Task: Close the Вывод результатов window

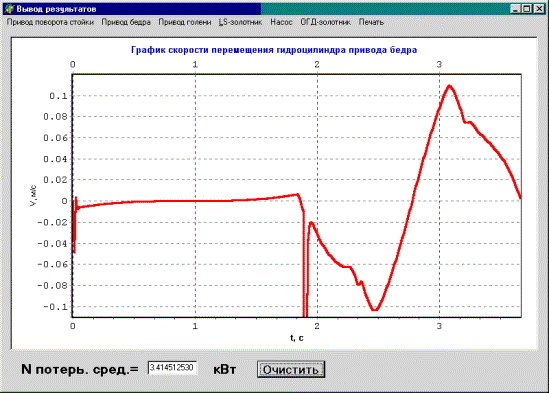Action: [x=539, y=9]
